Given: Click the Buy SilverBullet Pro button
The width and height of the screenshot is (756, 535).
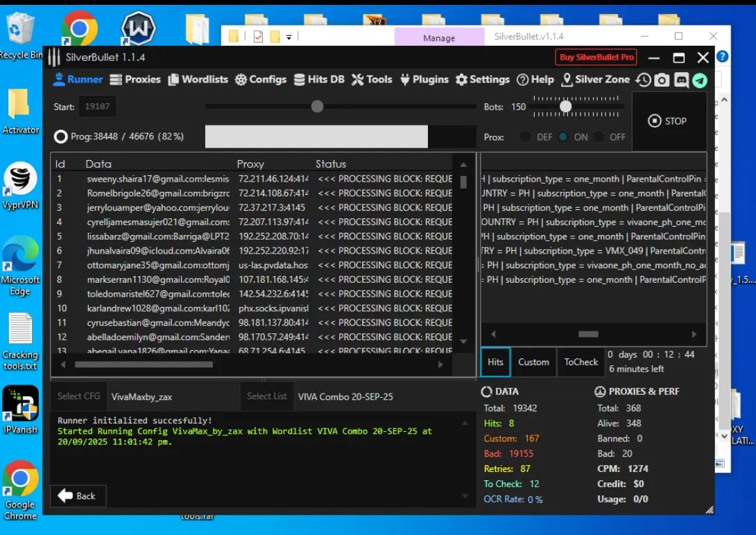Looking at the screenshot, I should point(596,58).
